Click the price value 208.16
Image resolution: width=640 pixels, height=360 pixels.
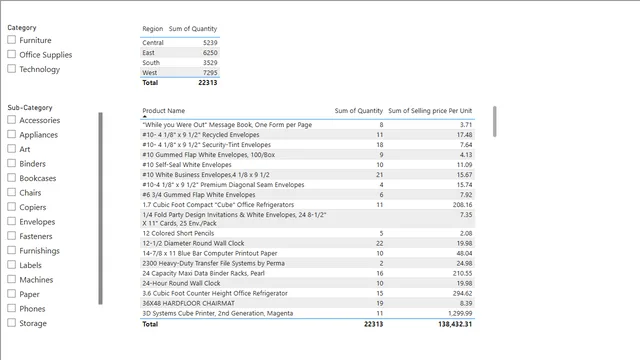click(x=462, y=204)
